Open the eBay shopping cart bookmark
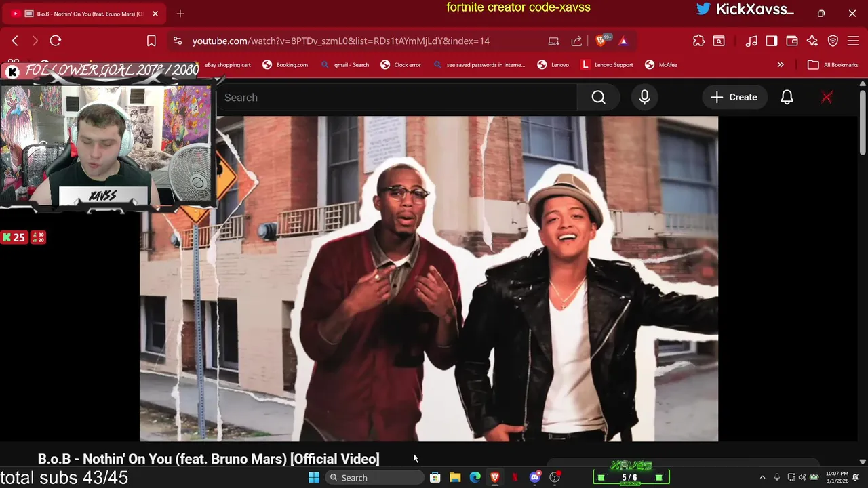The width and height of the screenshot is (868, 488). pos(227,65)
